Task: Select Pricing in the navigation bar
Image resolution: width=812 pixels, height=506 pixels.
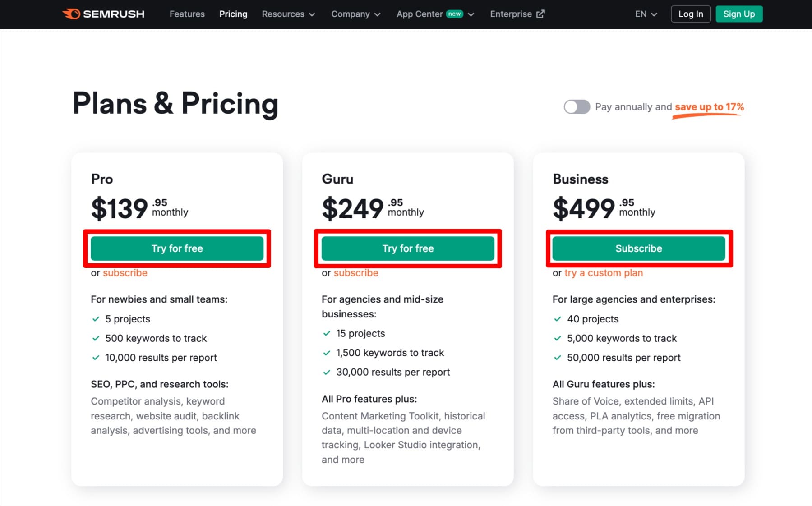Action: click(233, 14)
